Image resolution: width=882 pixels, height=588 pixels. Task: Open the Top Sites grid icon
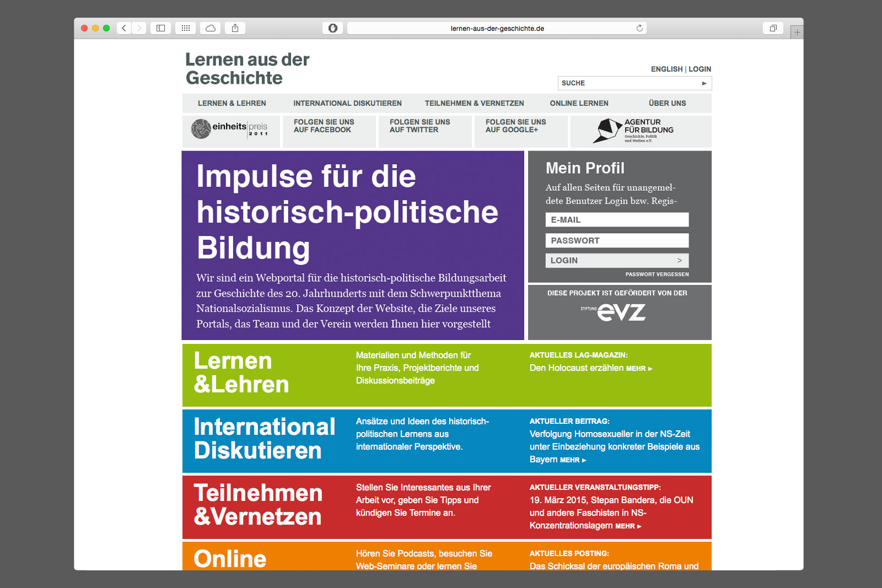click(x=186, y=28)
